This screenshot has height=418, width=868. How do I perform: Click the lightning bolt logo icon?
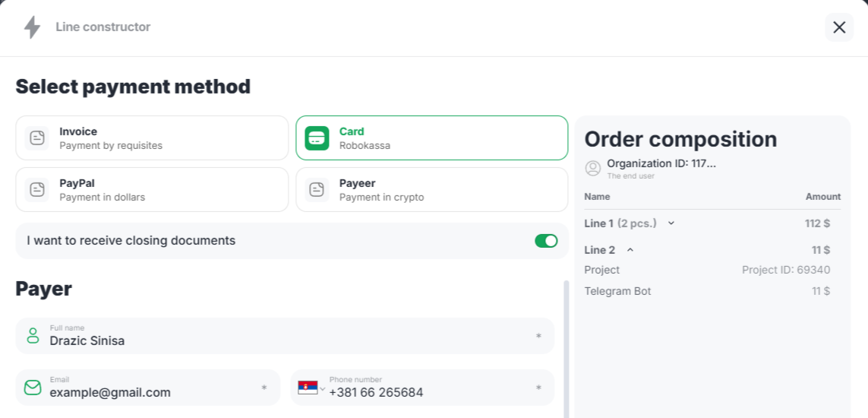32,27
